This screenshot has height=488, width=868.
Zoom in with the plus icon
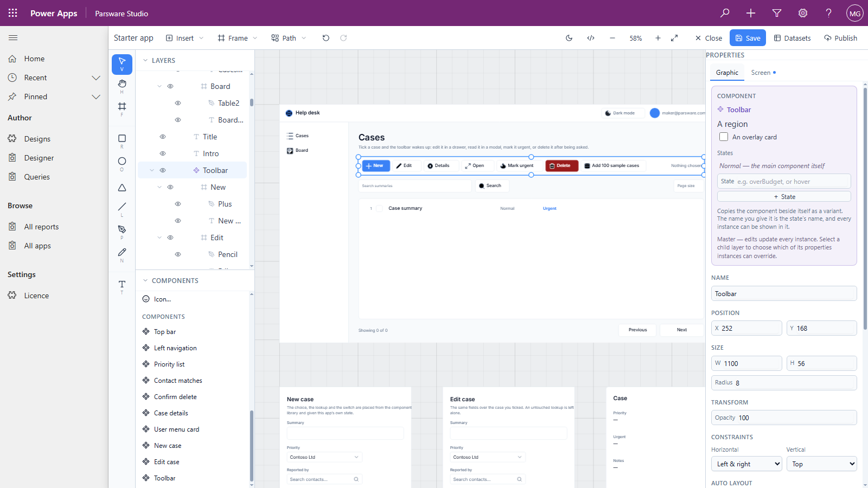pyautogui.click(x=658, y=38)
